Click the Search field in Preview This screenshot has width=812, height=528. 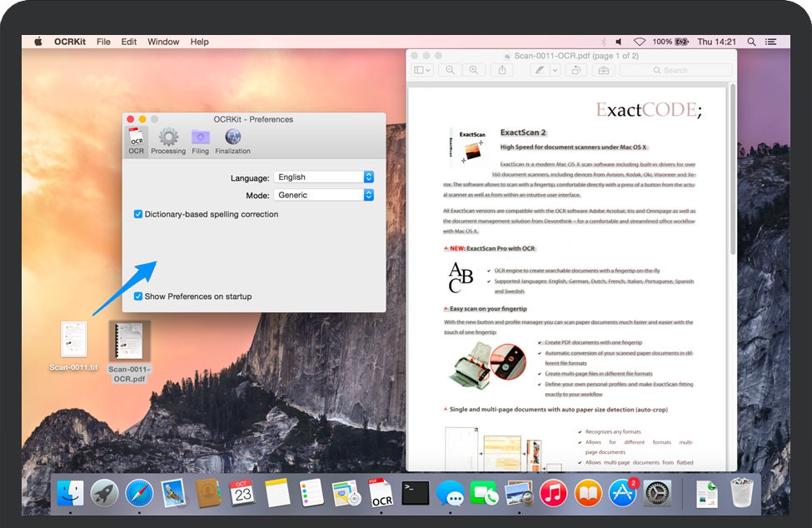pos(675,71)
